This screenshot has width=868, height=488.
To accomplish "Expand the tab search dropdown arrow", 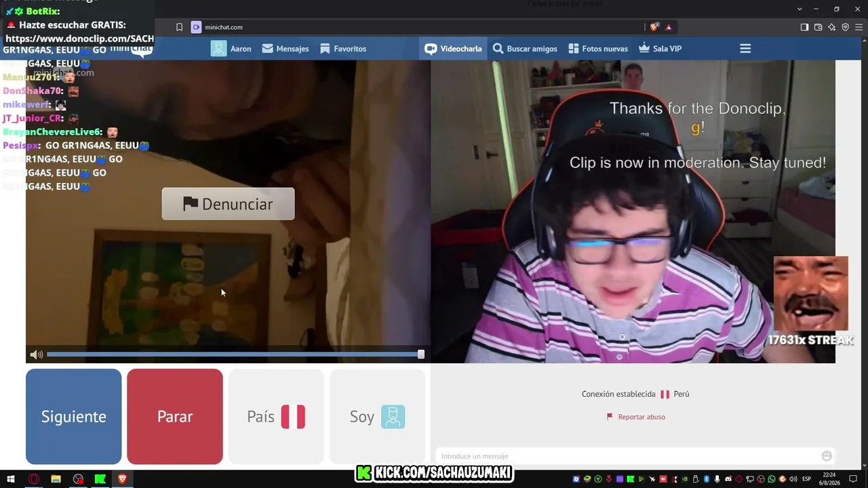I will click(800, 9).
